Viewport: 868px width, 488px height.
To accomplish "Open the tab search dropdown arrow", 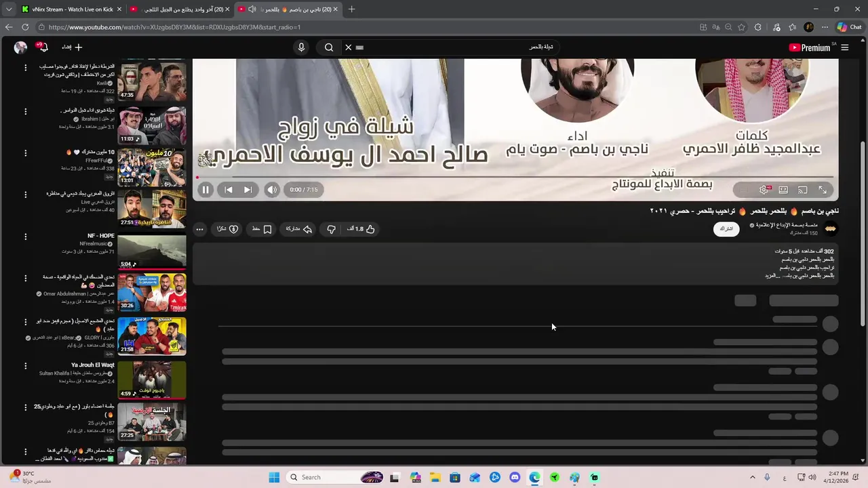I will pos(8,9).
